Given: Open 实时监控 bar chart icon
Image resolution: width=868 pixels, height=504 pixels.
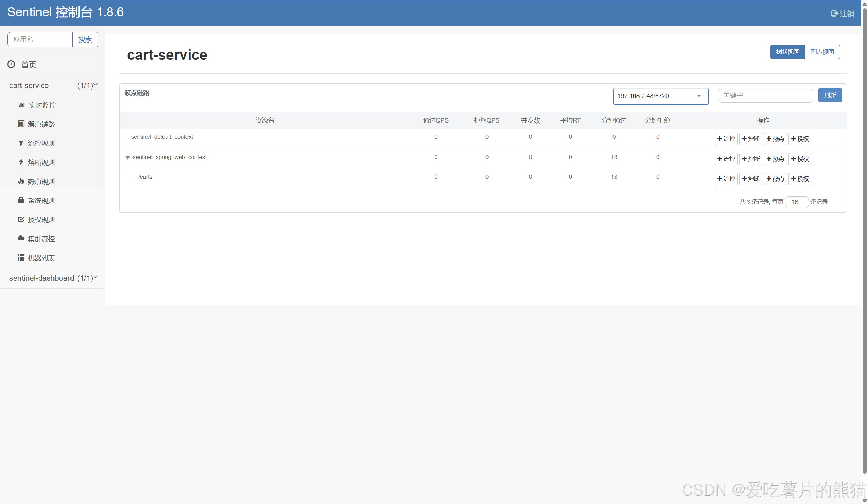Looking at the screenshot, I should (21, 105).
